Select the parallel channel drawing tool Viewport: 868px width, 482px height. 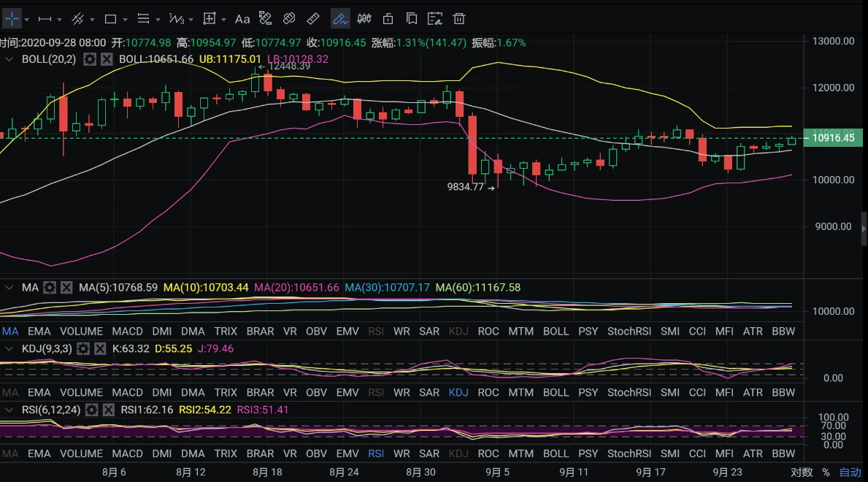[77, 19]
